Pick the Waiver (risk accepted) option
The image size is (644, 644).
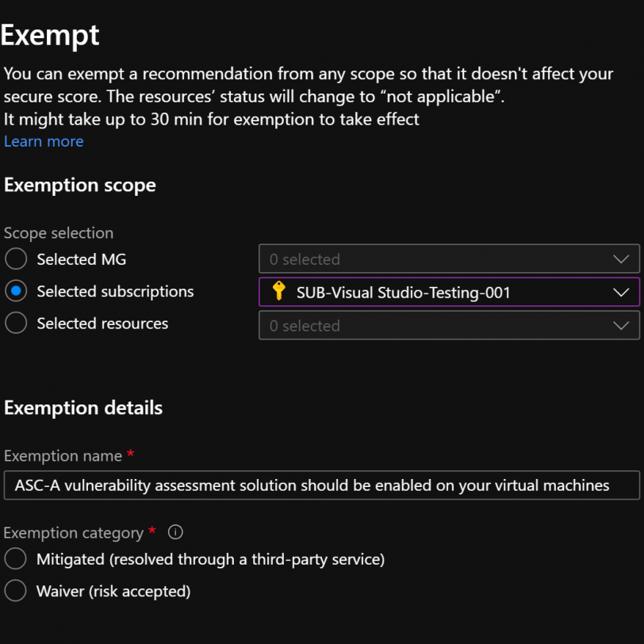[x=16, y=591]
